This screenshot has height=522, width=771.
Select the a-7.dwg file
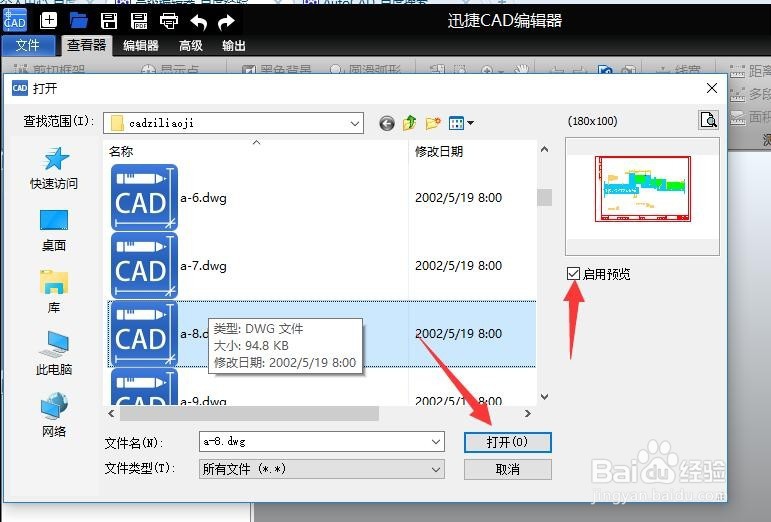pyautogui.click(x=204, y=266)
